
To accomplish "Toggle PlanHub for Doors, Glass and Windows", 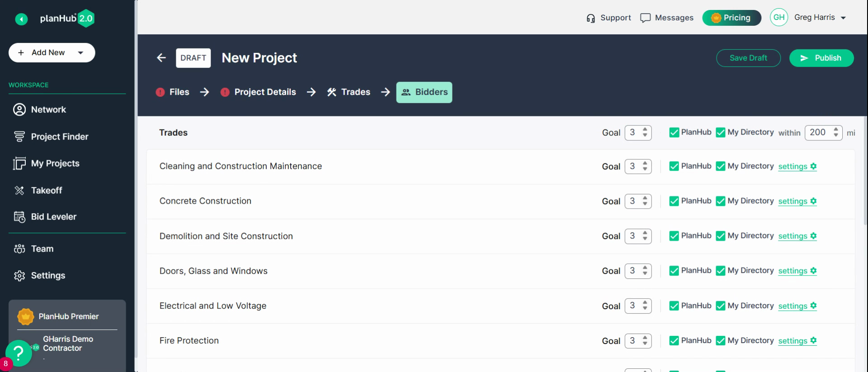I will (x=674, y=271).
